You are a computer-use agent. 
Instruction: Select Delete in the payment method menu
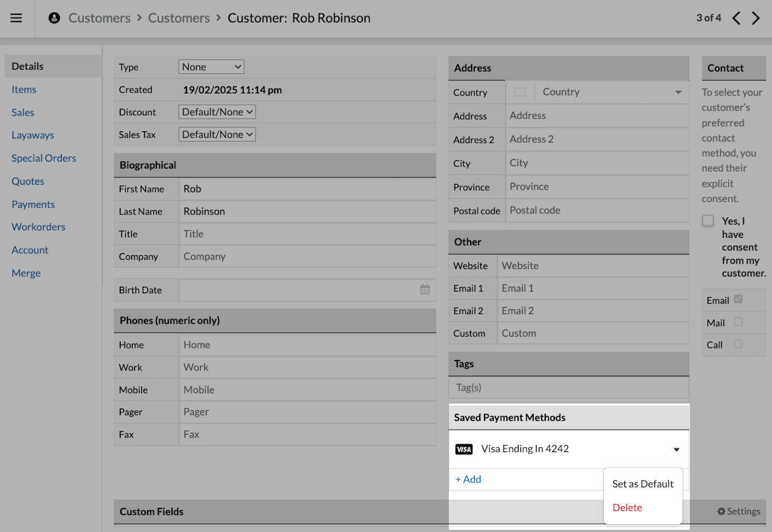(x=627, y=508)
